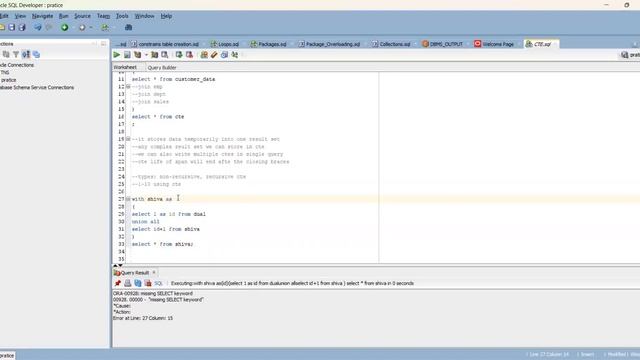Click the 'ORA-00928: missing SELECT keyword' error line

(x=153, y=293)
